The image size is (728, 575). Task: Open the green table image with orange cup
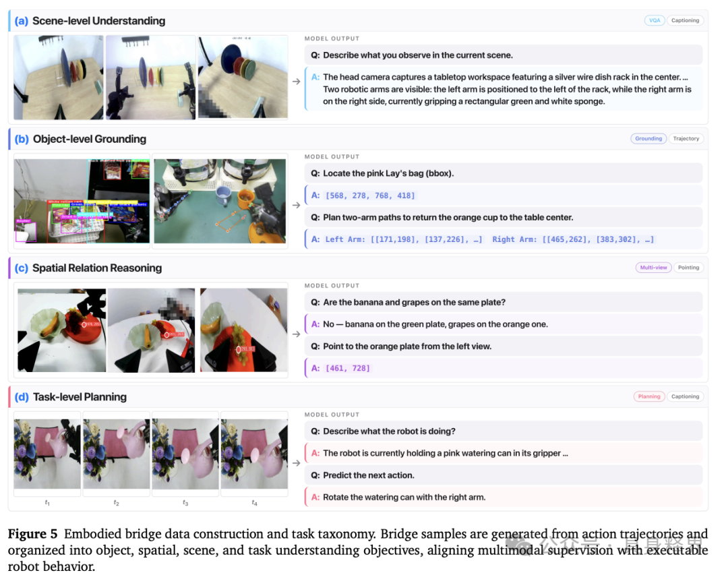pos(220,201)
